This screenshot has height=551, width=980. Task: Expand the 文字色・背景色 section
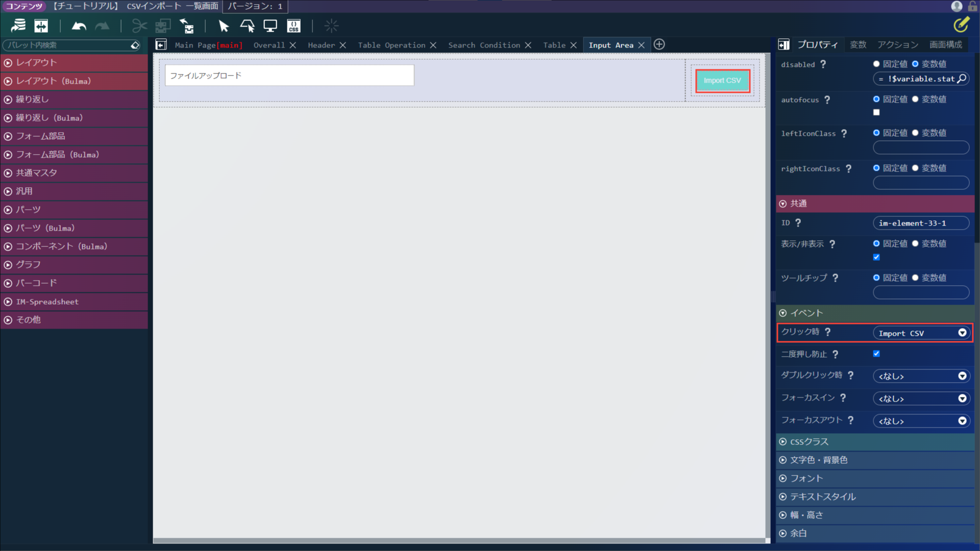pos(875,460)
